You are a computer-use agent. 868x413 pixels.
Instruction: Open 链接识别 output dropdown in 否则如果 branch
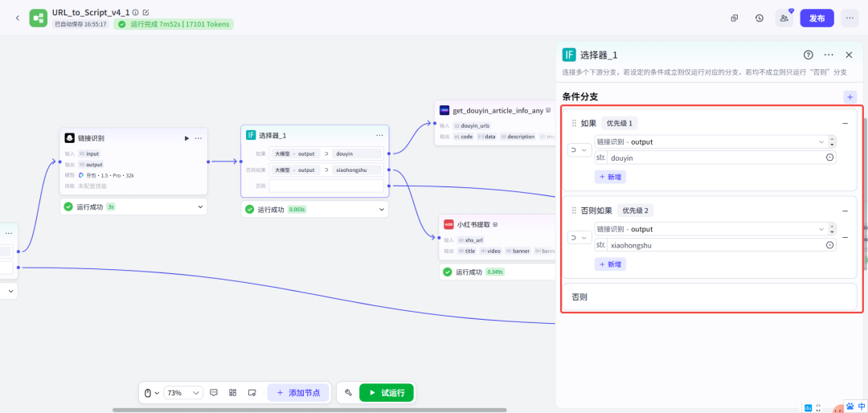pos(710,229)
